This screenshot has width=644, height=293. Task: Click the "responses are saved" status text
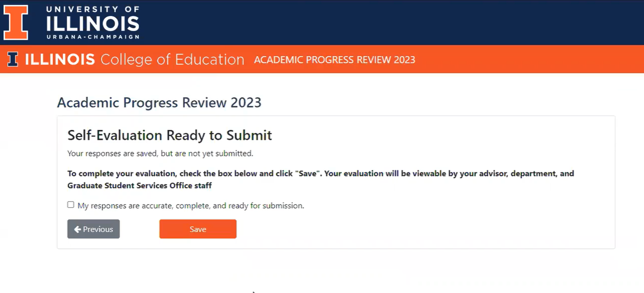[160, 153]
